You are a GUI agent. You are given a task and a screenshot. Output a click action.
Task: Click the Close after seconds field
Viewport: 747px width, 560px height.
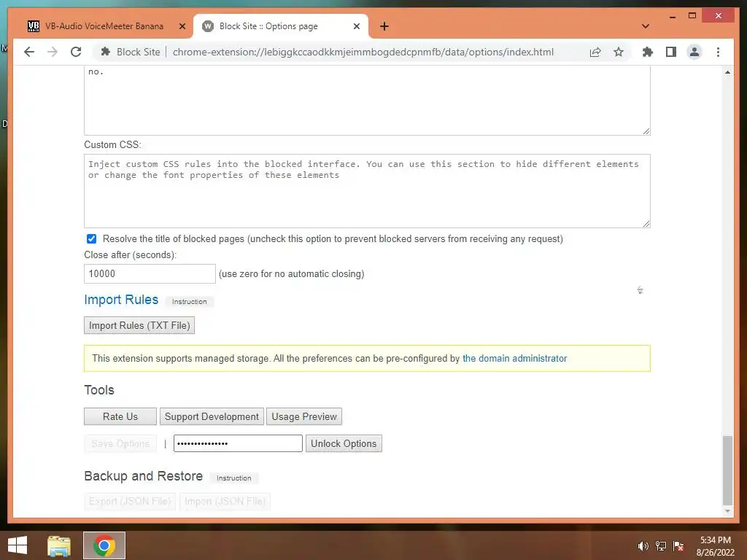coord(150,274)
